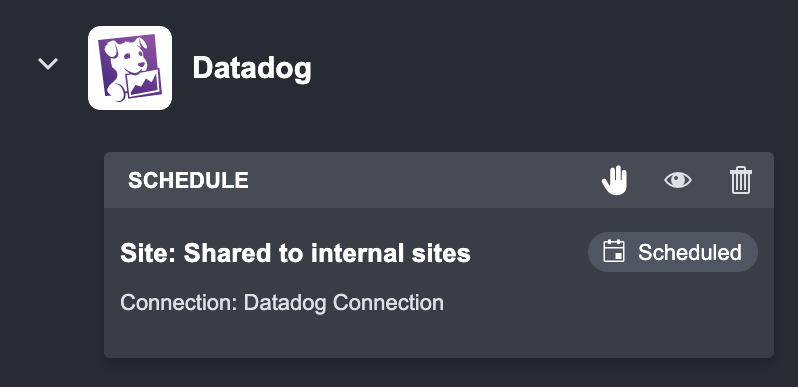Toggle the eye visibility icon
The height and width of the screenshot is (387, 798).
(x=678, y=180)
